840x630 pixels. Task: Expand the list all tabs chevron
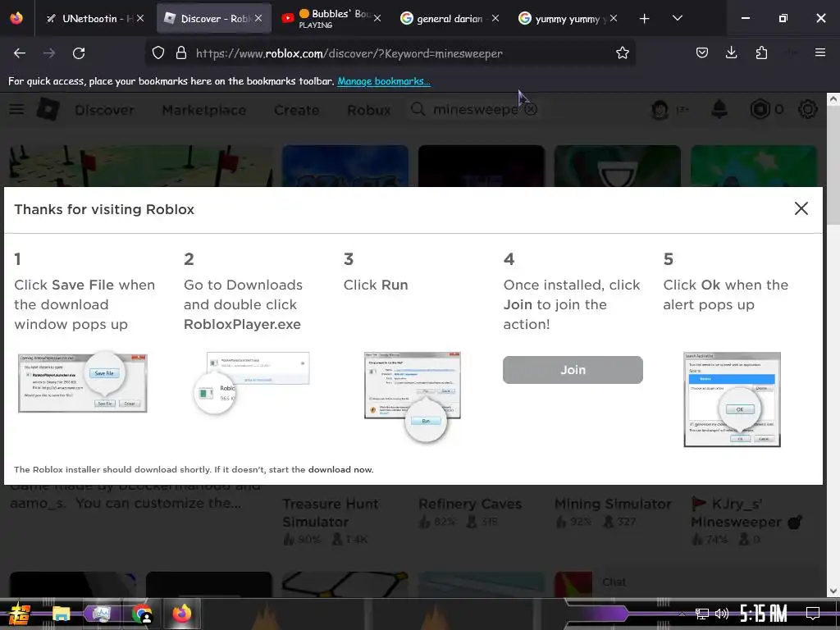[x=677, y=18]
